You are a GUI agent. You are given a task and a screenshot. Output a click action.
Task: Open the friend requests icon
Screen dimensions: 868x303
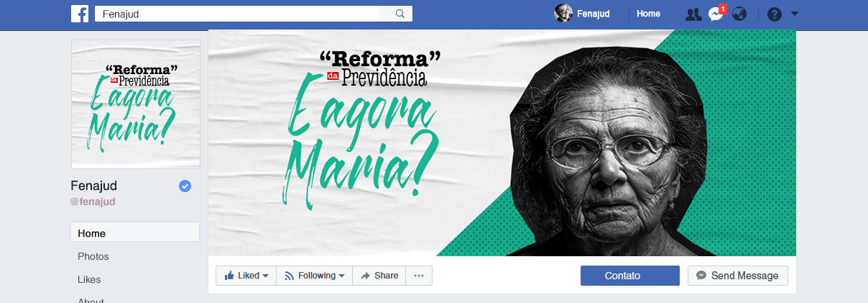click(x=693, y=14)
